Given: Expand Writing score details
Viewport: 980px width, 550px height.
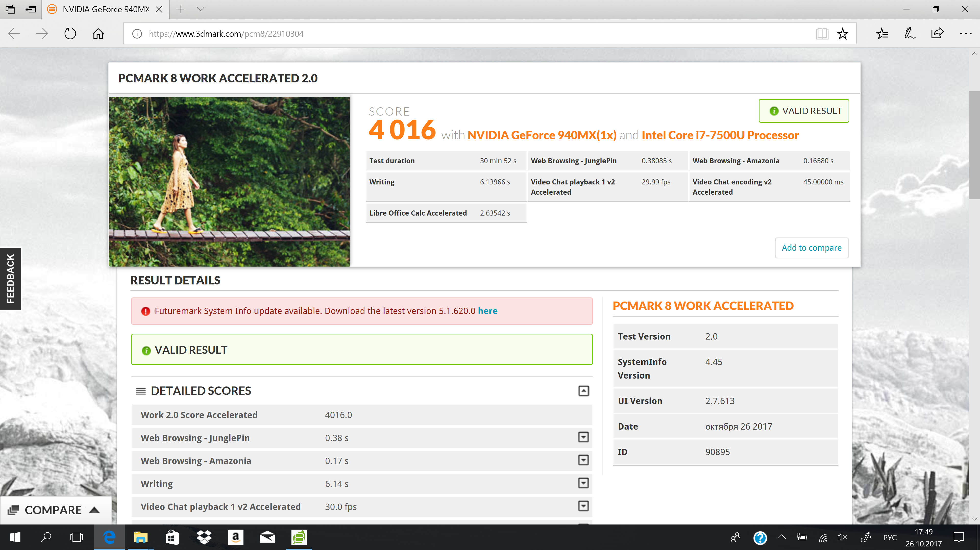Looking at the screenshot, I should tap(583, 483).
